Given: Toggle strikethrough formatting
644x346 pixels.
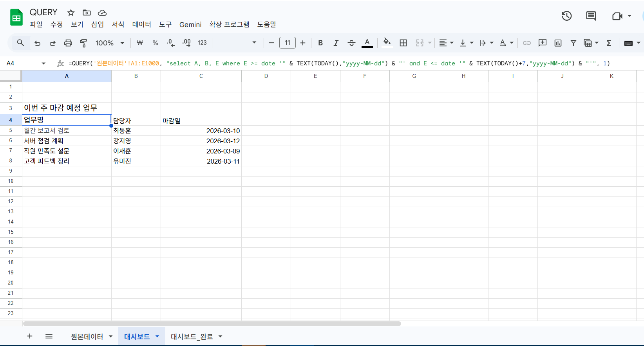Looking at the screenshot, I should pyautogui.click(x=351, y=43).
